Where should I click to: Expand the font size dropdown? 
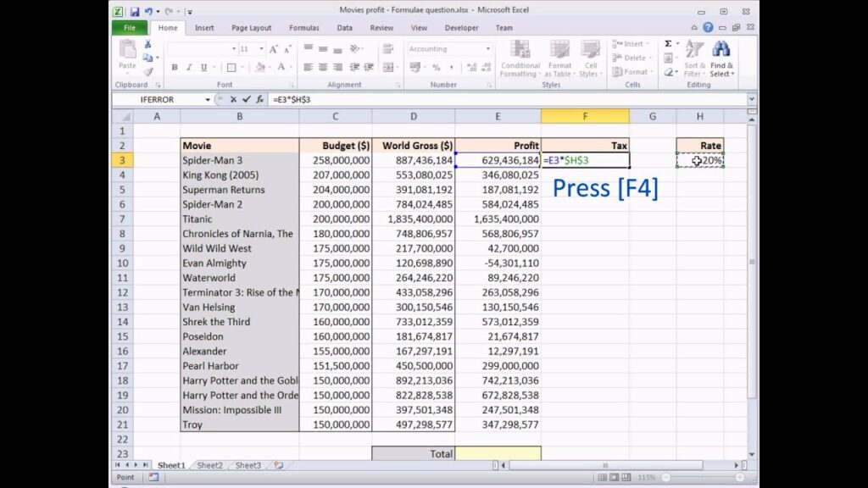point(261,48)
